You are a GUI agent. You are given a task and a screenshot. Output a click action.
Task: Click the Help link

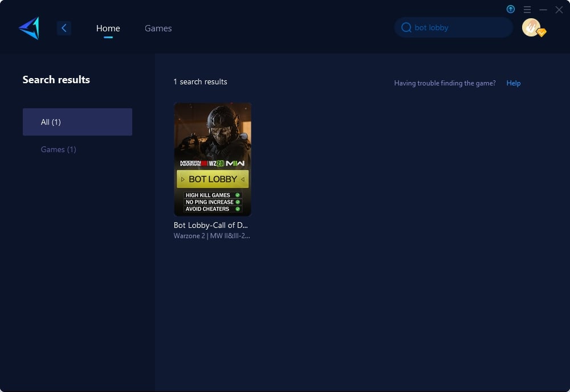(514, 83)
